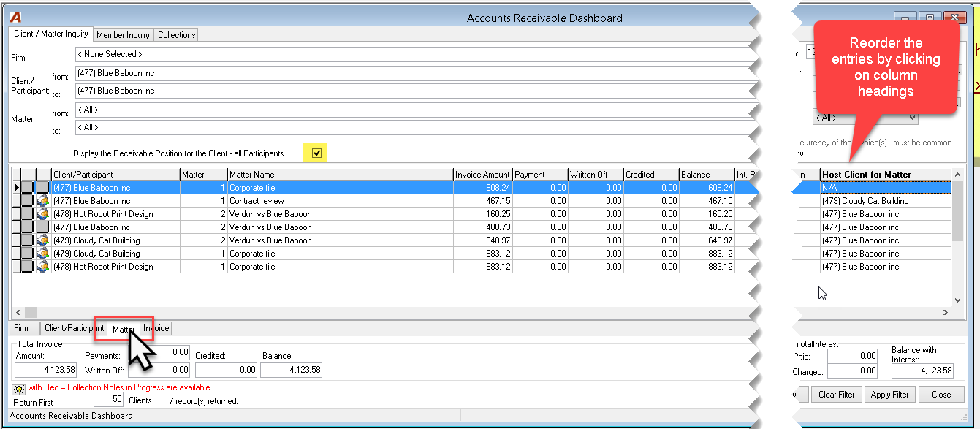Click the Clear Filter button
The image size is (980, 429).
click(837, 395)
